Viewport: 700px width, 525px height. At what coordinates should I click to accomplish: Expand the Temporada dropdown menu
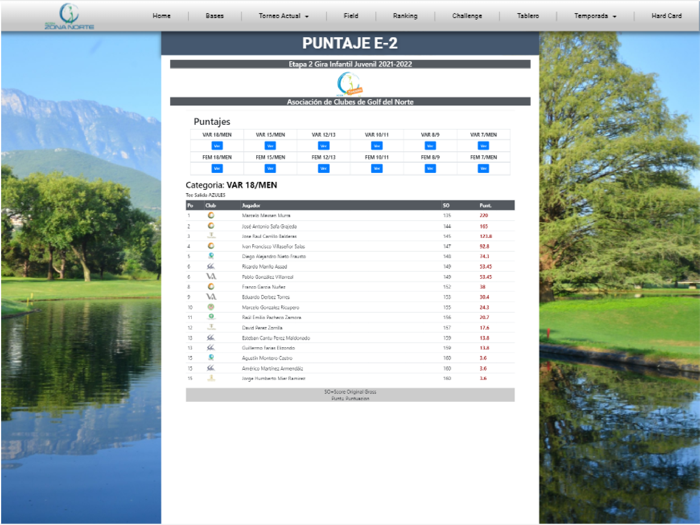[595, 16]
